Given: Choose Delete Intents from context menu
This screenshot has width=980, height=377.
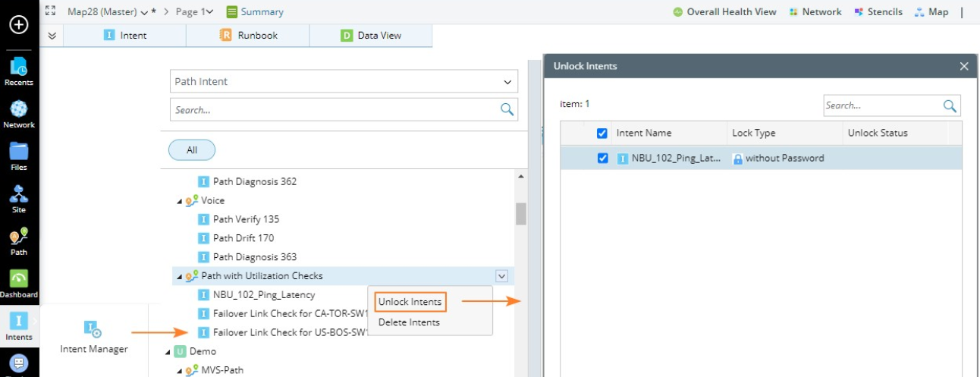Looking at the screenshot, I should pos(409,322).
